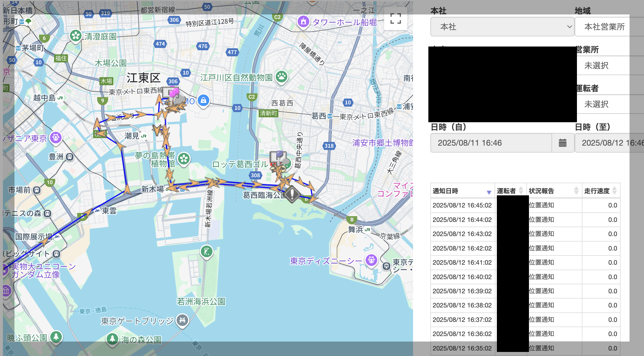
Task: Click the 夢の島熱帯植物館 marker icon
Action: (184, 159)
